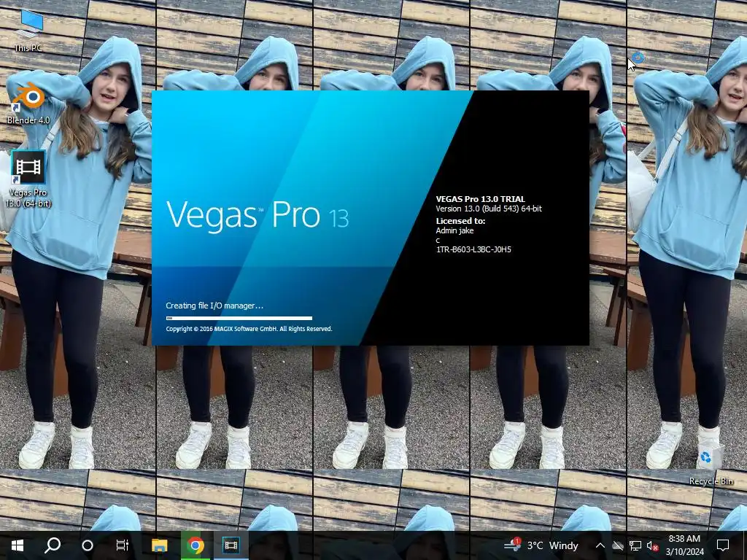Select the Blender 4.0 desktop shortcut

28,104
